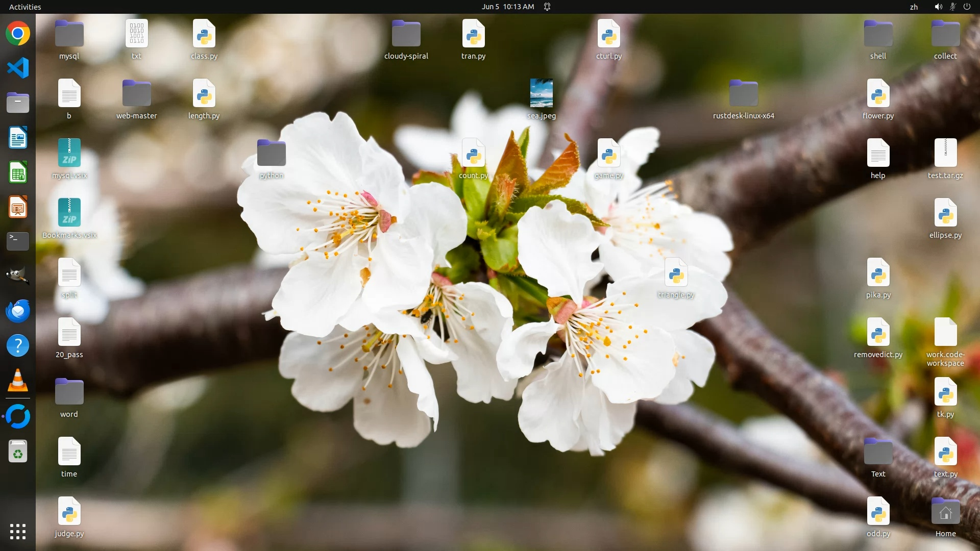The width and height of the screenshot is (980, 551).
Task: Launch Visual Studio Code from dock
Action: click(18, 68)
